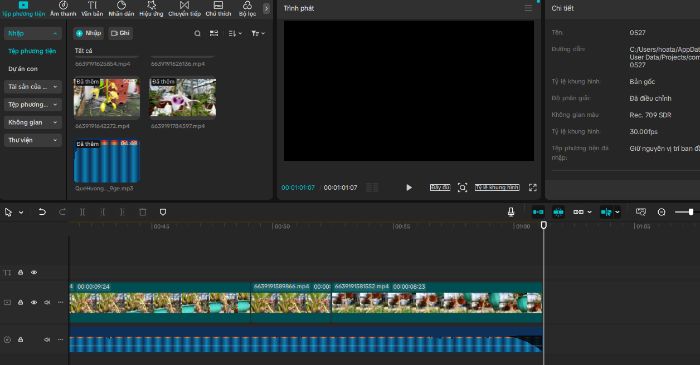
Task: Lock the text track
Action: click(x=21, y=272)
